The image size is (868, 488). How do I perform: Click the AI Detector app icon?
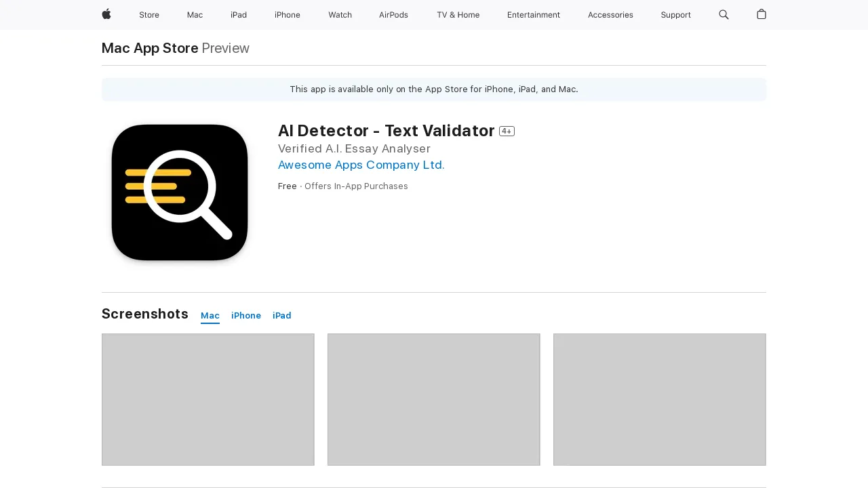[x=180, y=192]
